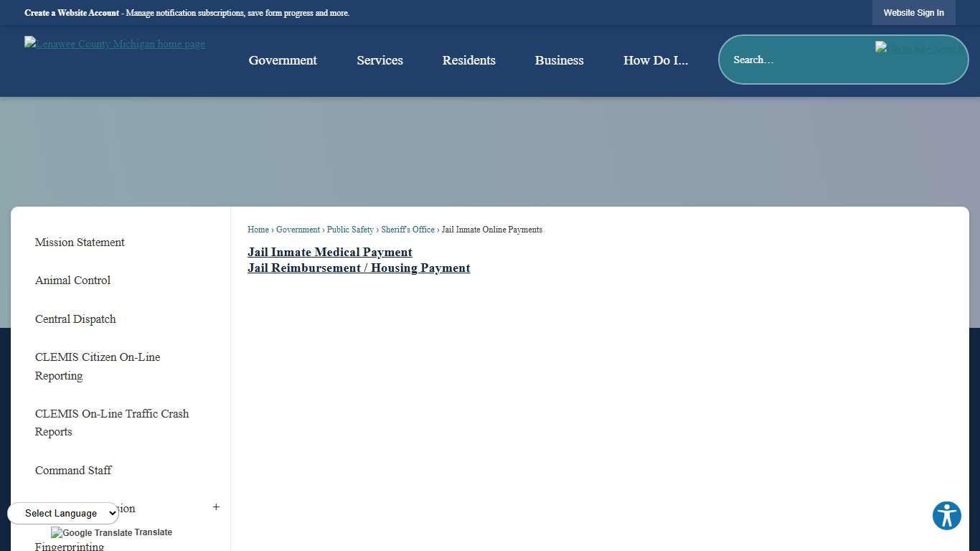The width and height of the screenshot is (980, 551).
Task: Navigate to Sheriff's Office via breadcrumb
Action: point(407,230)
